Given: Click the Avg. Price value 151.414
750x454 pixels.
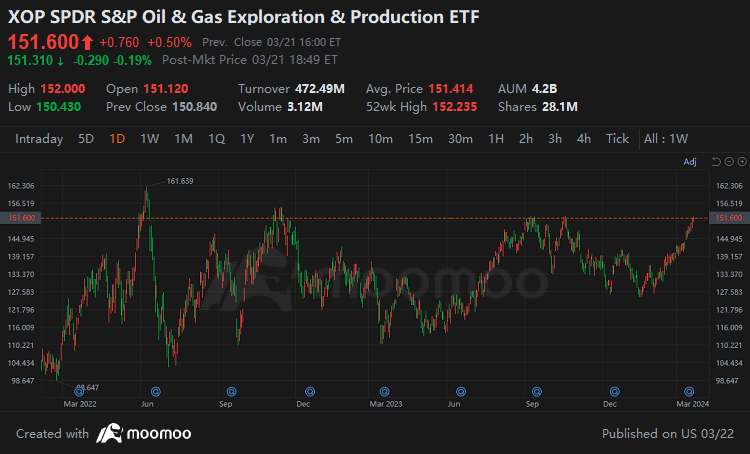Looking at the screenshot, I should (451, 89).
